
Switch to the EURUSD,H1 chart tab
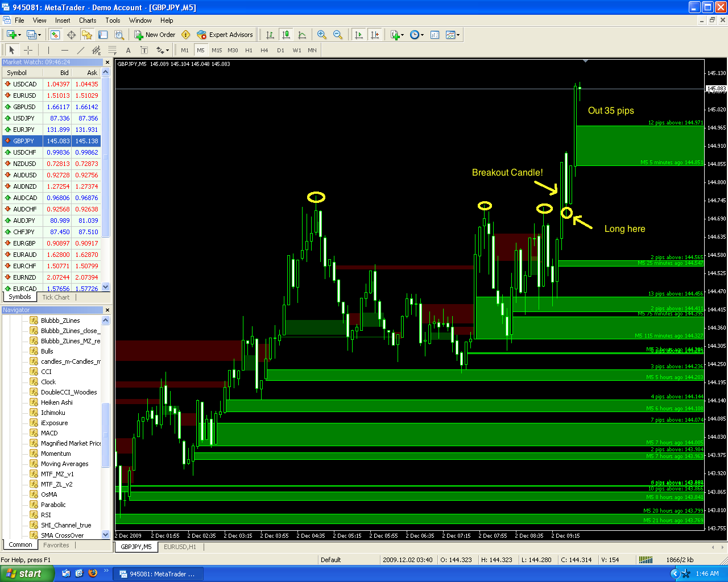click(180, 547)
